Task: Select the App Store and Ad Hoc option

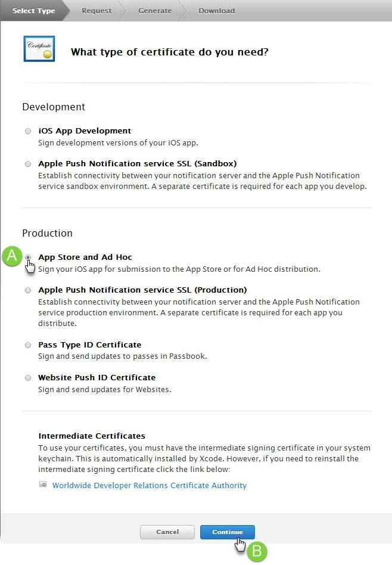Action: tap(28, 257)
